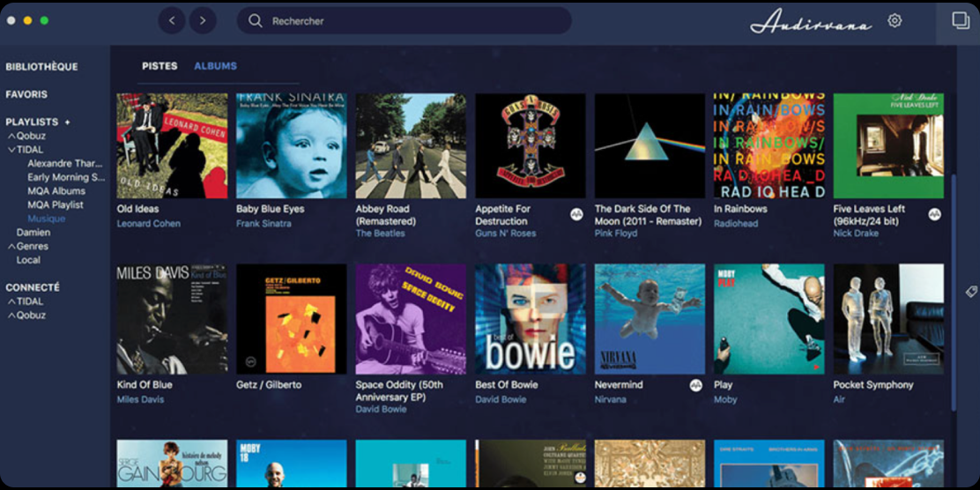Click the album grid vertical scrollbar
The image size is (980, 490).
click(x=954, y=293)
